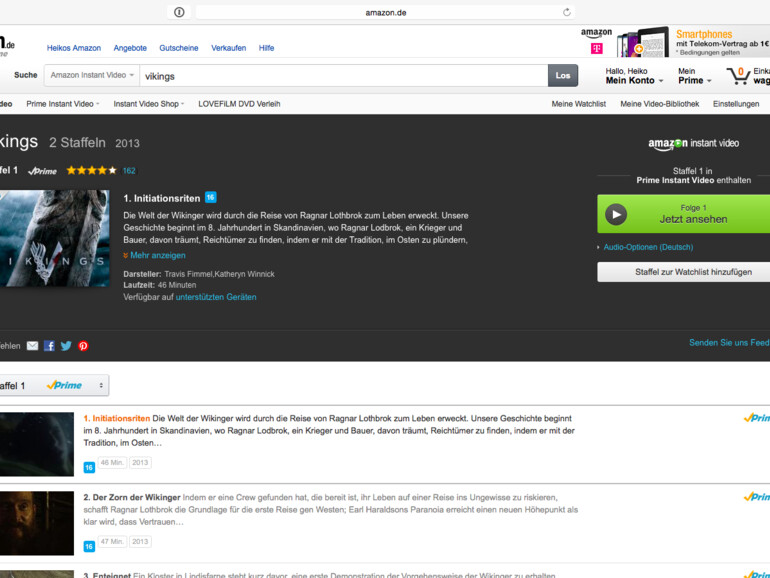Open Audio-Optionen (Deutsch)
The height and width of the screenshot is (578, 770).
coord(648,247)
